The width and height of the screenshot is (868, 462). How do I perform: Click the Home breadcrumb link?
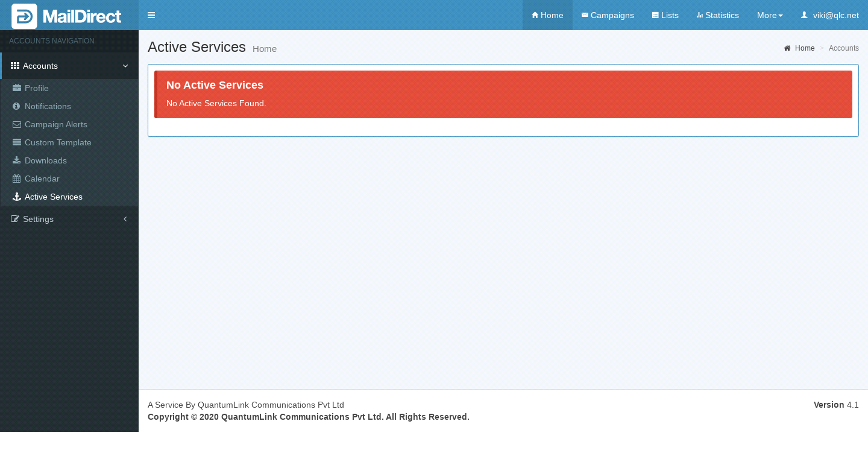point(804,48)
